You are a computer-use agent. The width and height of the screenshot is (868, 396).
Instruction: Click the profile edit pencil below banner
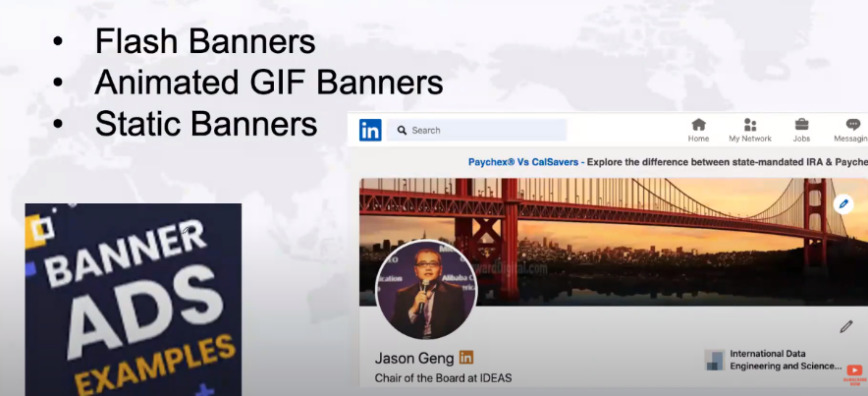845,327
